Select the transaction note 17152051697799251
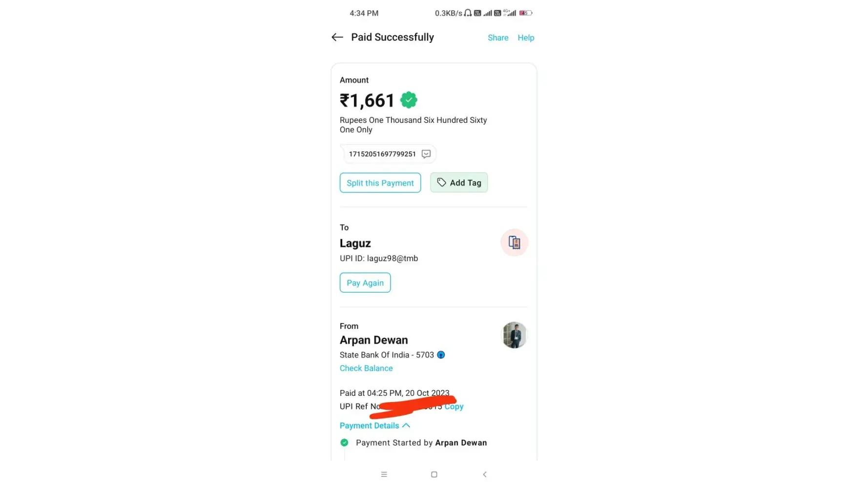The width and height of the screenshot is (868, 488). (382, 154)
